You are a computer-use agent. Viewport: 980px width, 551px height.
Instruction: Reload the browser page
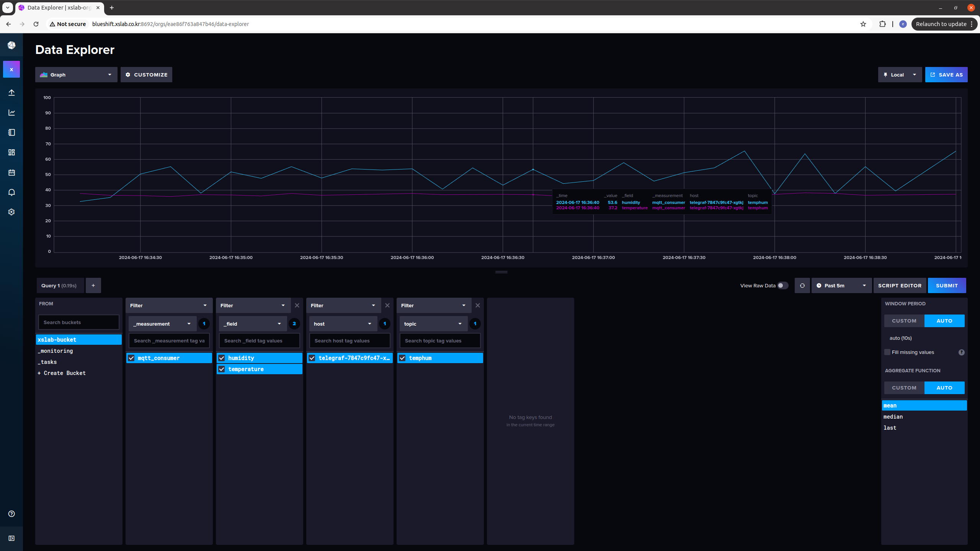coord(36,24)
